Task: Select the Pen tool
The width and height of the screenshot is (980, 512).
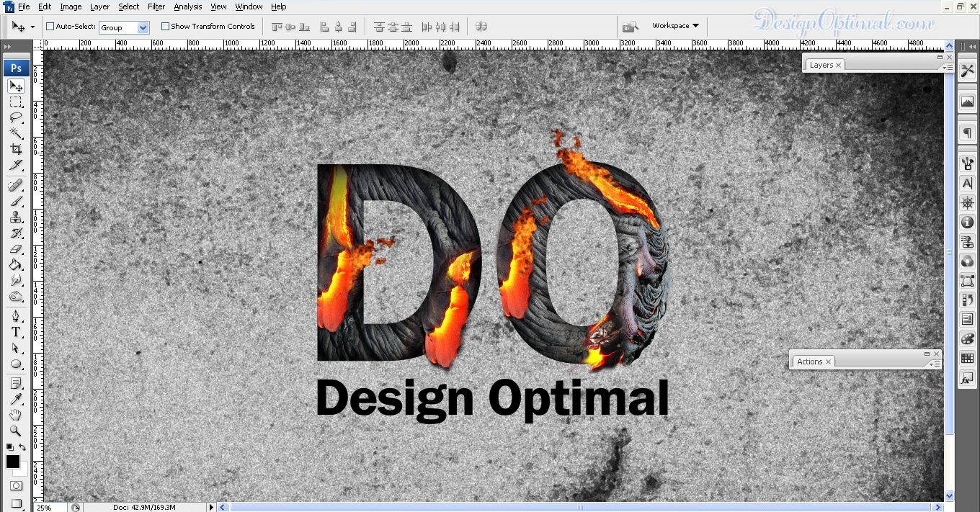Action: 16,316
